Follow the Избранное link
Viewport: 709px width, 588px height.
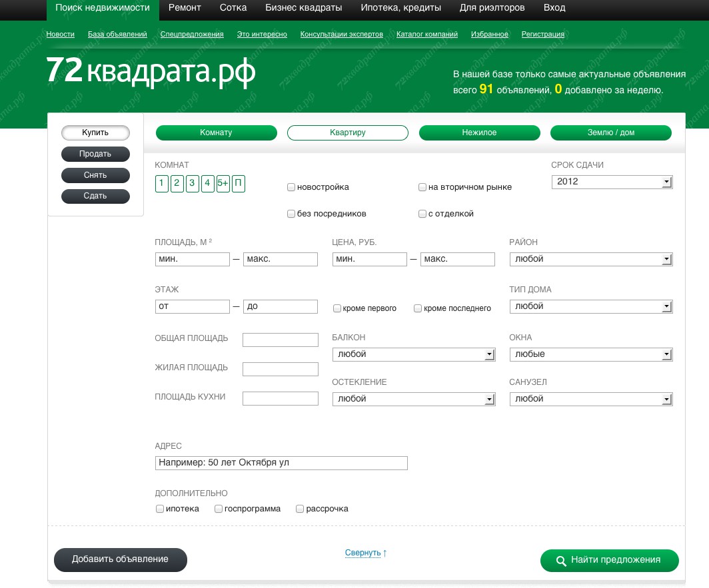pyautogui.click(x=489, y=35)
